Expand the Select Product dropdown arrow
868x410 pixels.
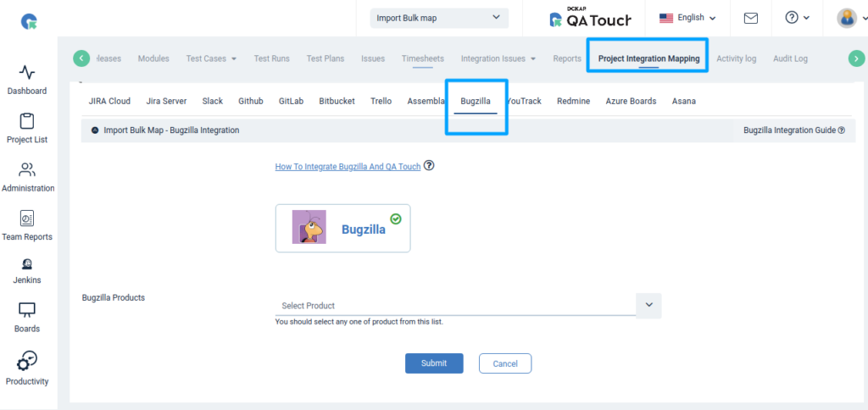click(648, 305)
